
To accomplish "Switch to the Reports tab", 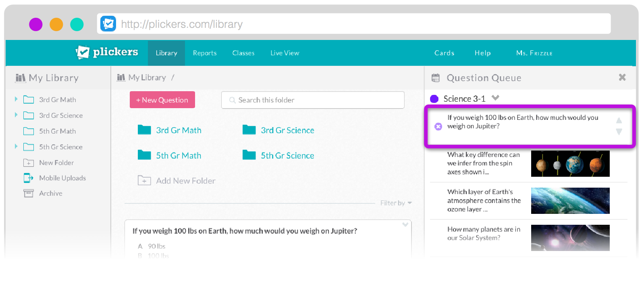I will coord(204,53).
